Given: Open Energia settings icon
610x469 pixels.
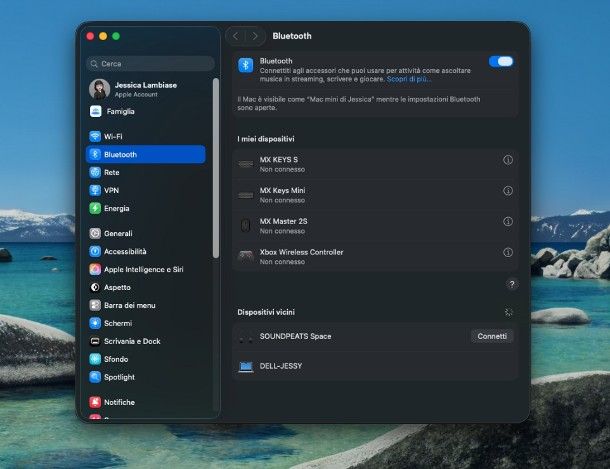Looking at the screenshot, I should coord(95,208).
